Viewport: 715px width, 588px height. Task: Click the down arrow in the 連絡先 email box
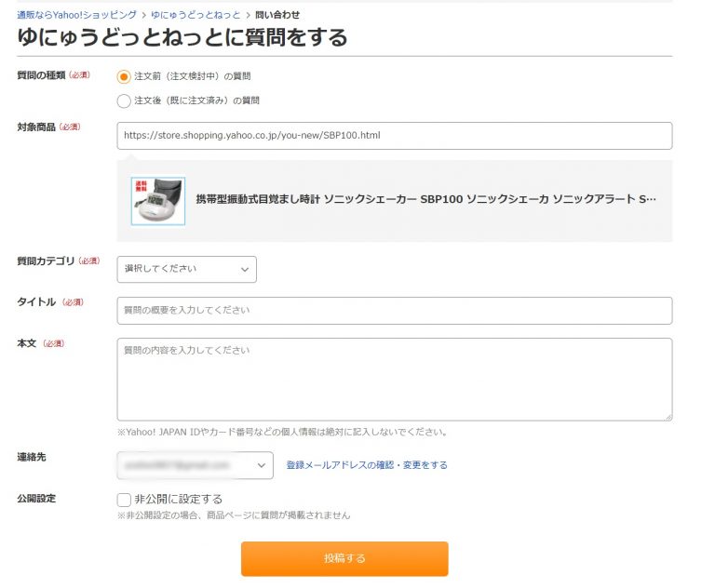(x=260, y=464)
